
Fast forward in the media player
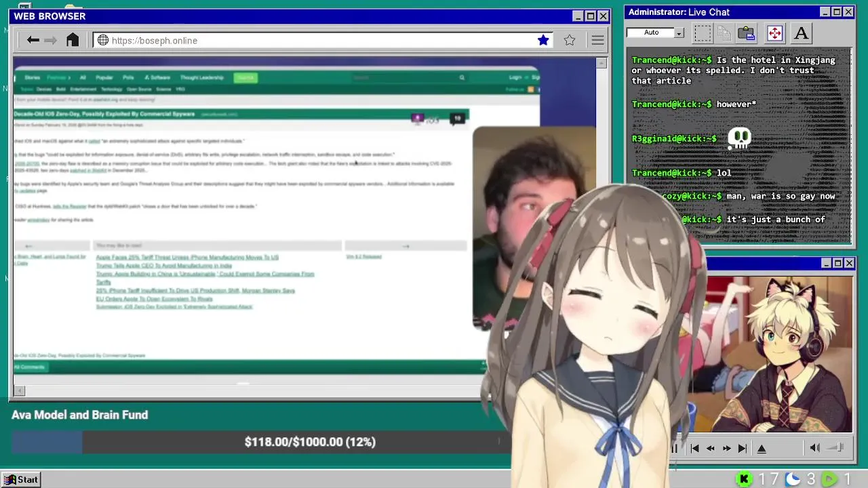coord(726,448)
